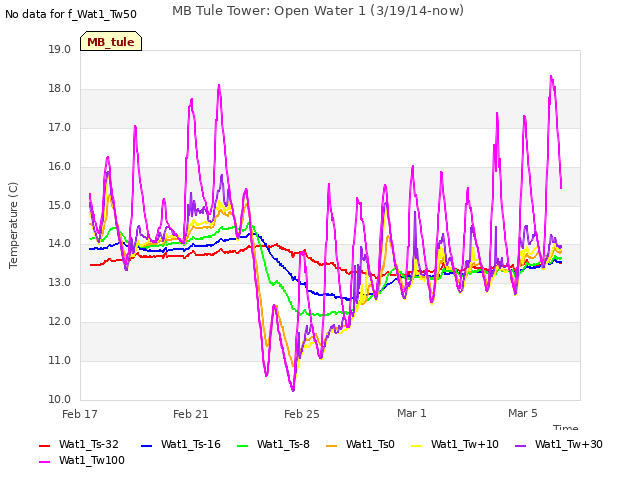Click the chart title MB Tule Tower
The image size is (640, 480).
318,11
